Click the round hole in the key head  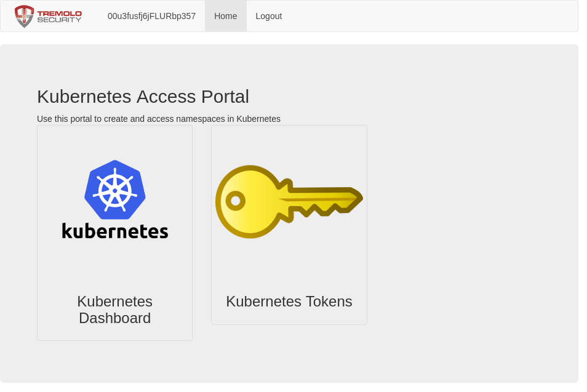click(x=235, y=201)
